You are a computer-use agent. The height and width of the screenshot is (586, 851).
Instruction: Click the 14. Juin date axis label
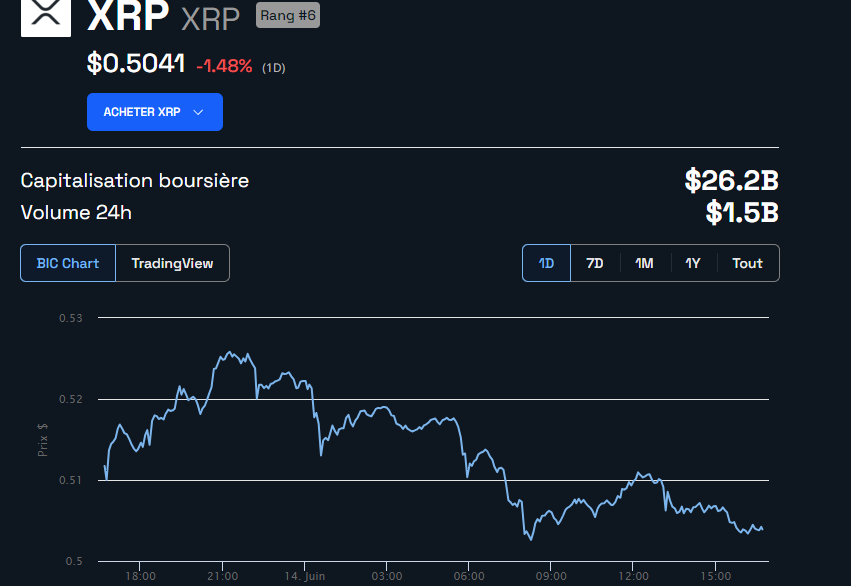click(306, 576)
